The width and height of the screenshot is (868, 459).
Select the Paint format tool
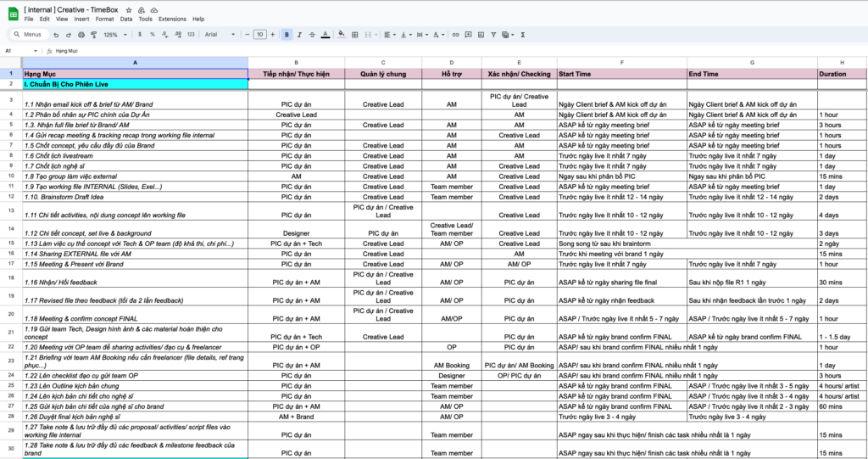(92, 35)
